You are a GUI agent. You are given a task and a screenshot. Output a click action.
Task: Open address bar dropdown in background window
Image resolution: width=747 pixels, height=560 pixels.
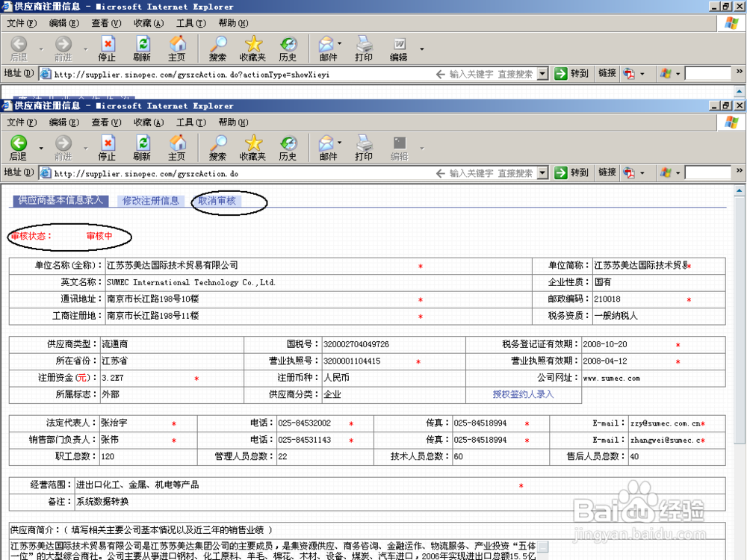(542, 74)
